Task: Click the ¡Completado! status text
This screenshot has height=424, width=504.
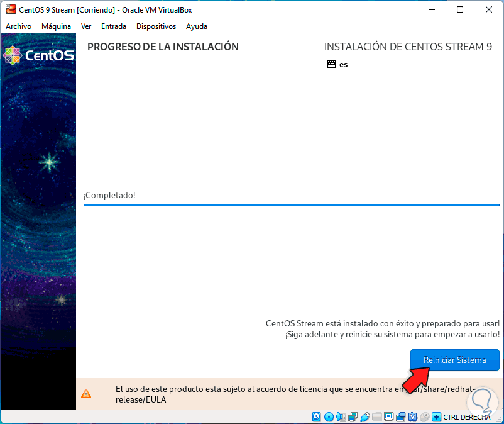Action: click(x=109, y=195)
